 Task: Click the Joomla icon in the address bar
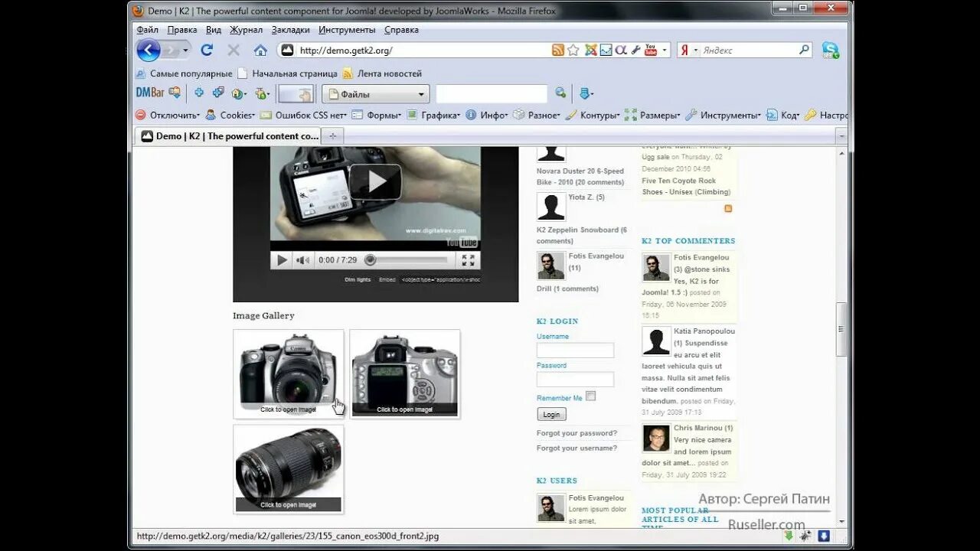[x=591, y=51]
